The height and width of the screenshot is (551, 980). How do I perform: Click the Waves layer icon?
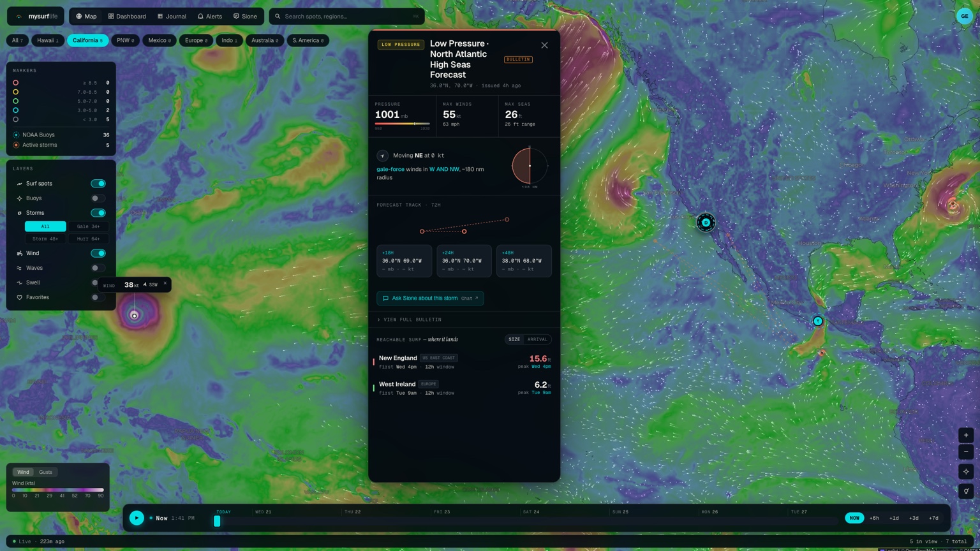point(19,268)
